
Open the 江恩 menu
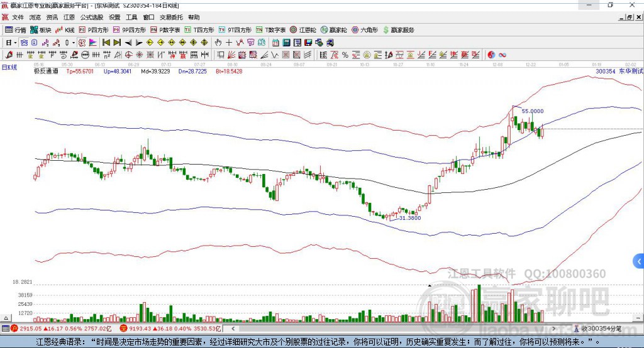pyautogui.click(x=69, y=18)
